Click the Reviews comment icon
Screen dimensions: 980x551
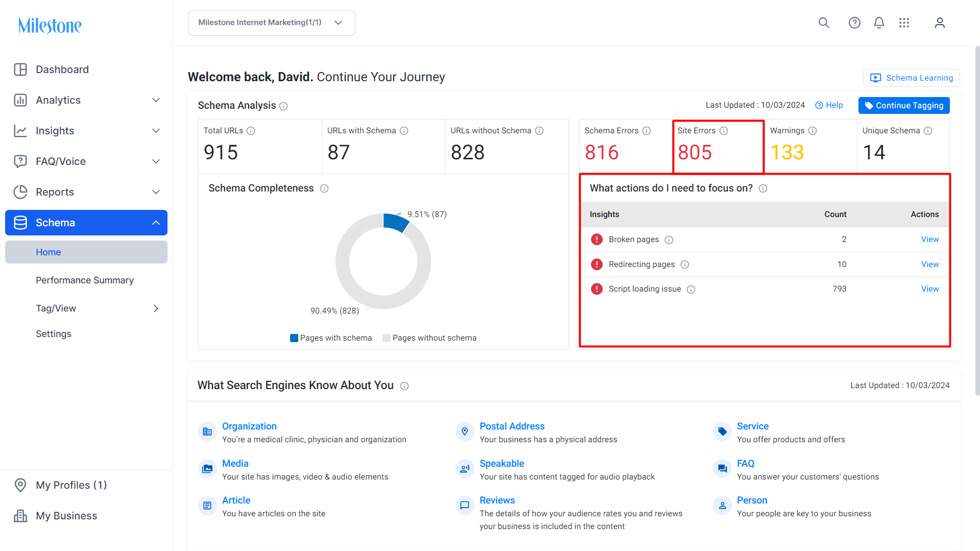coord(465,506)
